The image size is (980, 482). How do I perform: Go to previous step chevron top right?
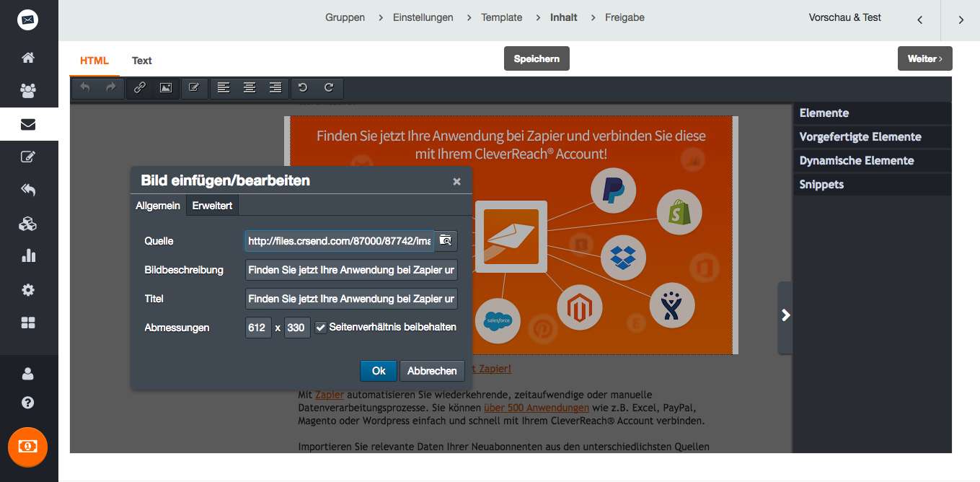(x=920, y=20)
